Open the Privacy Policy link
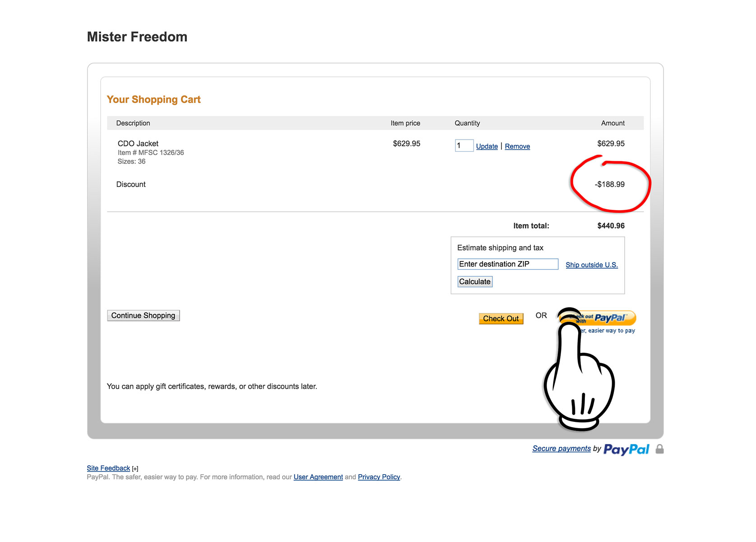The height and width of the screenshot is (542, 756). tap(379, 477)
